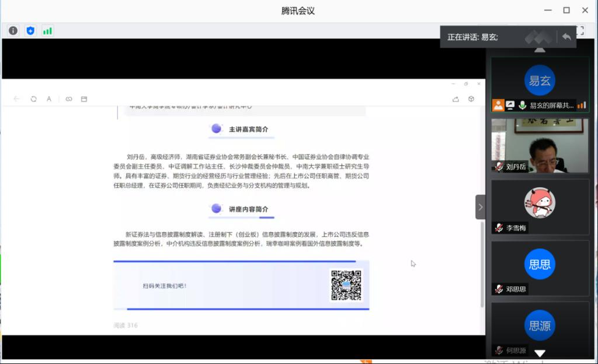This screenshot has height=364, width=598.
Task: Click the QR code image in the article
Action: click(x=346, y=285)
